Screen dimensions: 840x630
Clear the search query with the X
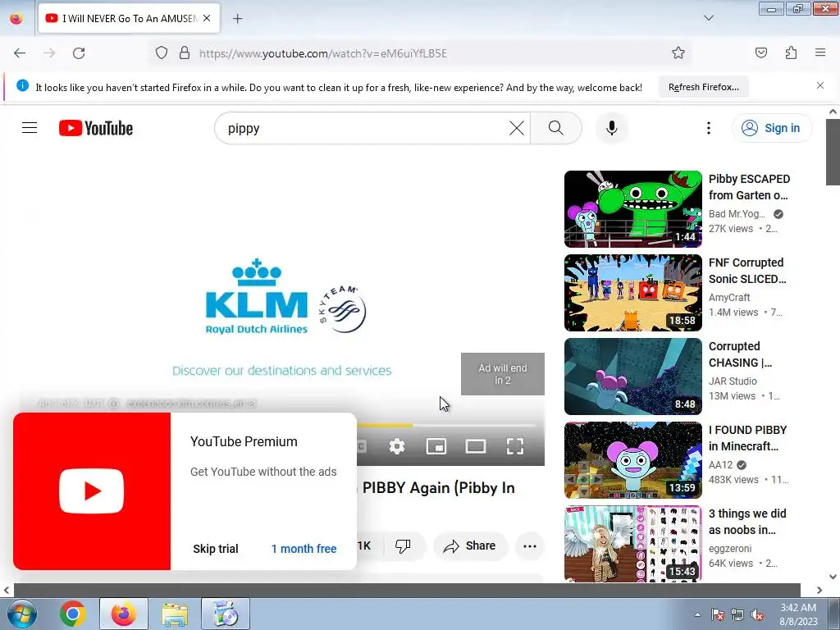pyautogui.click(x=517, y=128)
